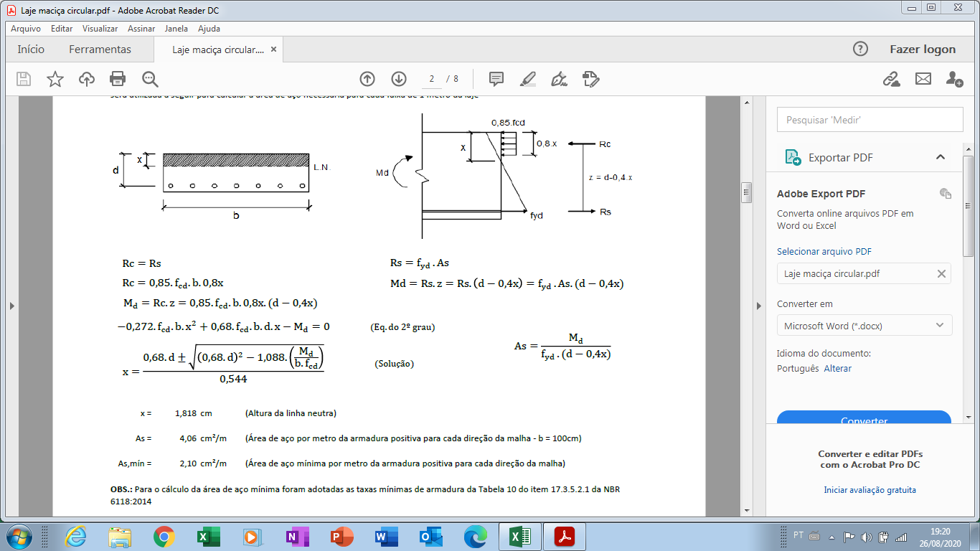980x551 pixels.
Task: Select the highlight text pen tool
Action: point(528,79)
